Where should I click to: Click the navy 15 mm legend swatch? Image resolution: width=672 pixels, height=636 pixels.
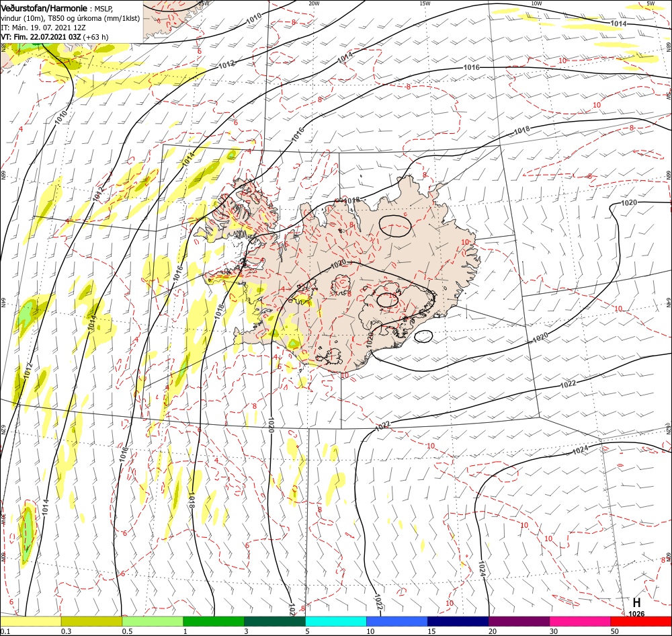click(x=458, y=621)
